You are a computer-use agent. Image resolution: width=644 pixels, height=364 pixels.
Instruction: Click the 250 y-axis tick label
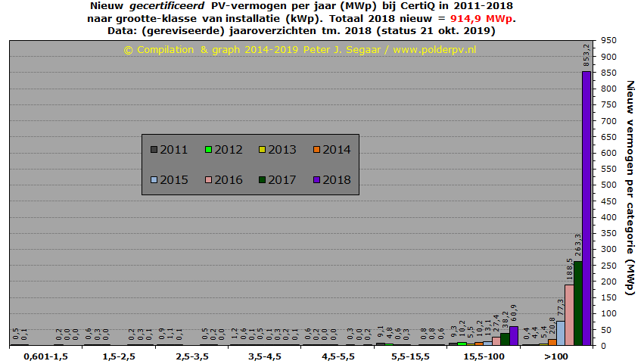point(608,266)
